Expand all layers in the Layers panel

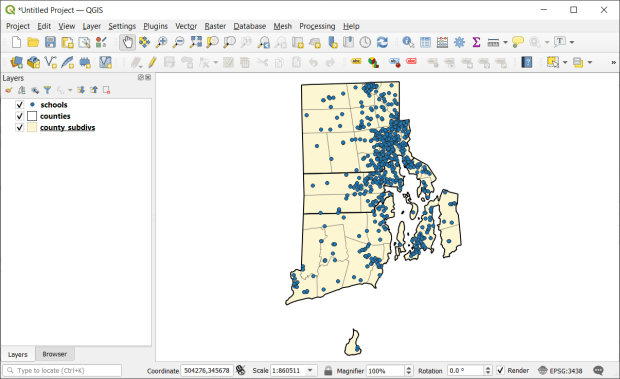click(x=81, y=91)
